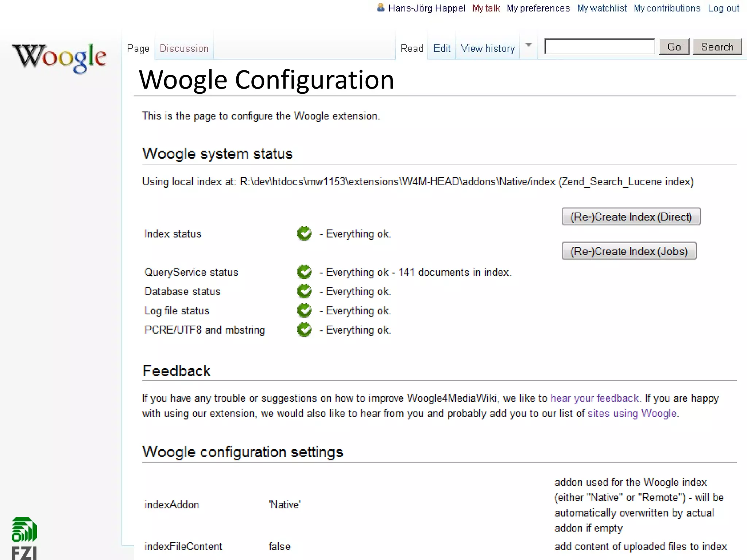Click the Woogle Configuration page title
This screenshot has width=747, height=560.
point(267,79)
